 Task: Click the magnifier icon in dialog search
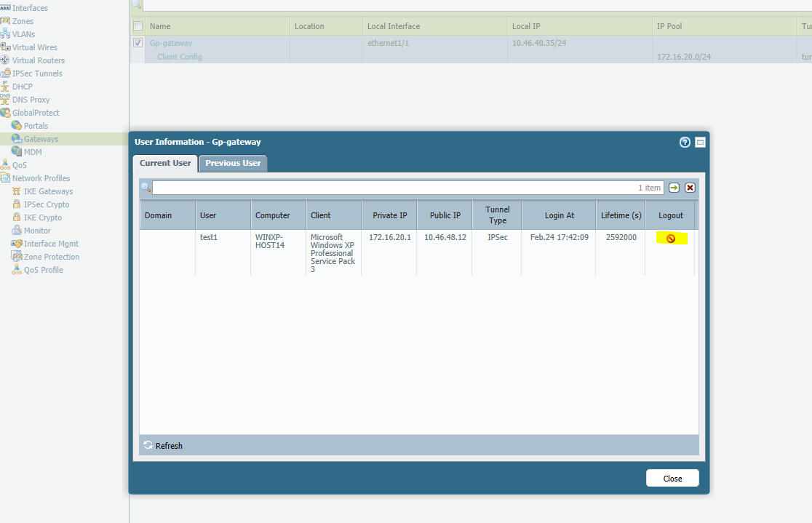click(x=146, y=188)
